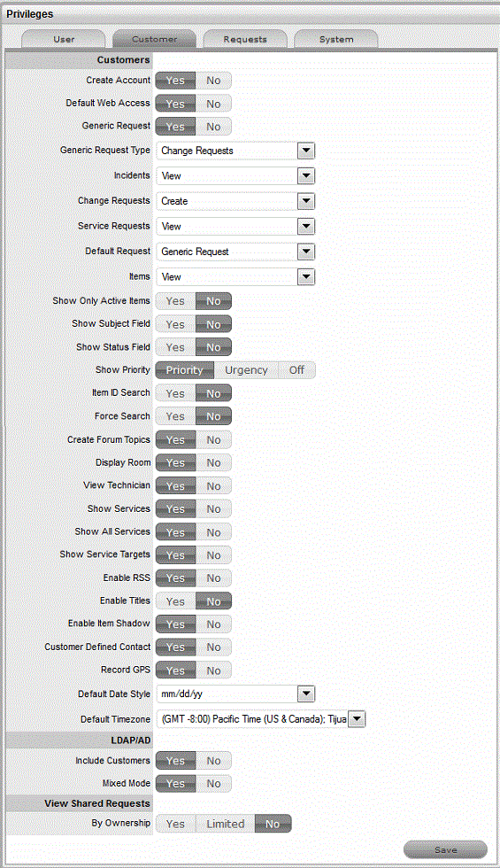This screenshot has width=500, height=868.
Task: Expand the Service Requests dropdown arrow
Action: [x=306, y=227]
